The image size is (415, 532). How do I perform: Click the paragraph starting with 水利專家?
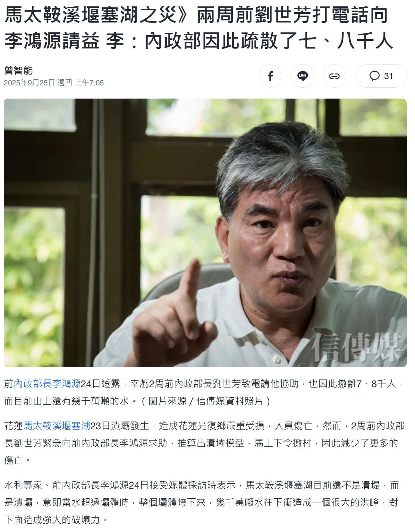point(201,502)
